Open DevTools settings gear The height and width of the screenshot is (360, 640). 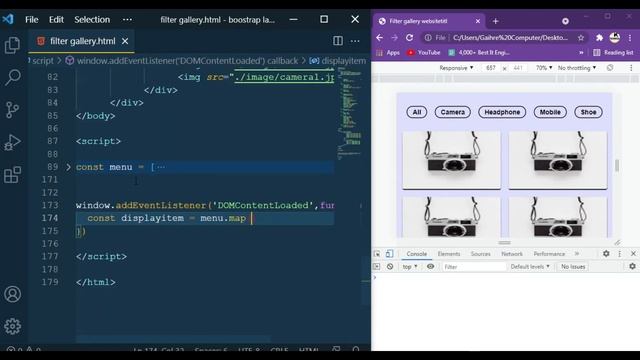[x=606, y=254]
